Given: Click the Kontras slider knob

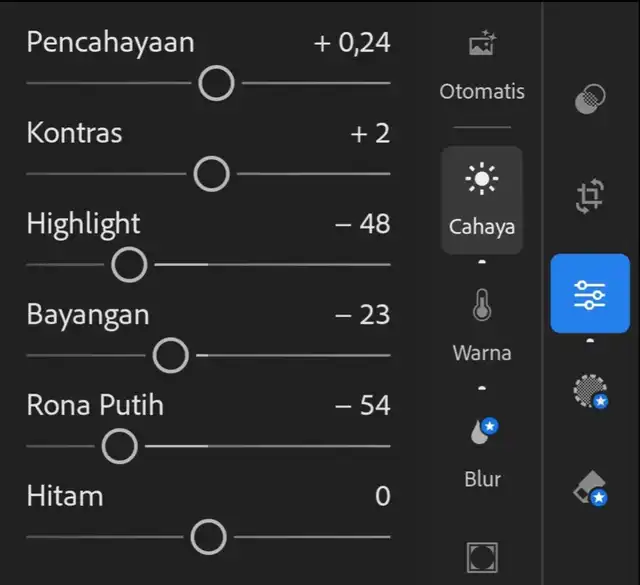Looking at the screenshot, I should coord(211,174).
